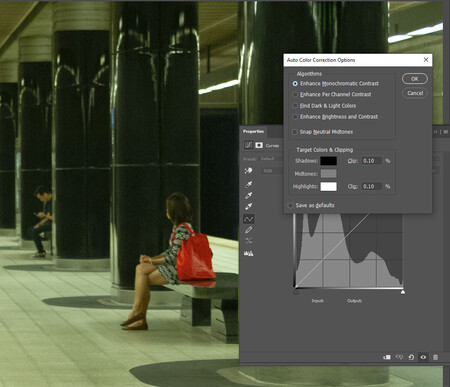Image resolution: width=450 pixels, height=387 pixels.
Task: Open the Highlights target color swatch
Action: [x=328, y=187]
